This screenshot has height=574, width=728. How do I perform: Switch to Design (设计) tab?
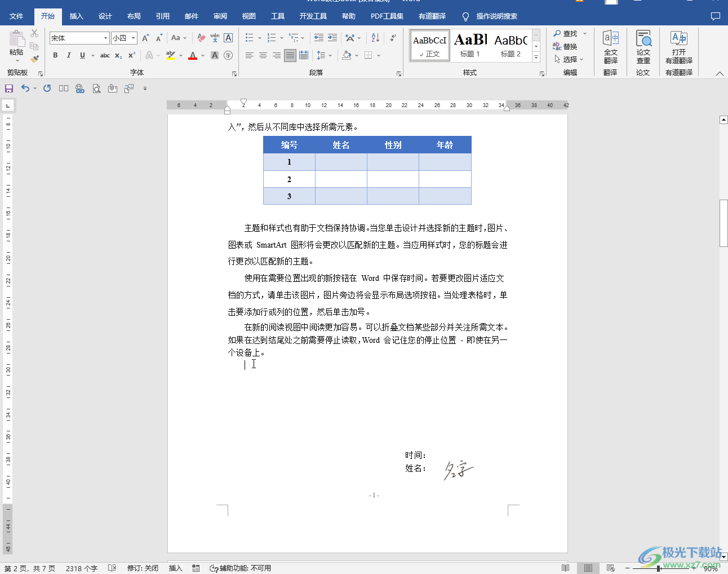click(105, 16)
